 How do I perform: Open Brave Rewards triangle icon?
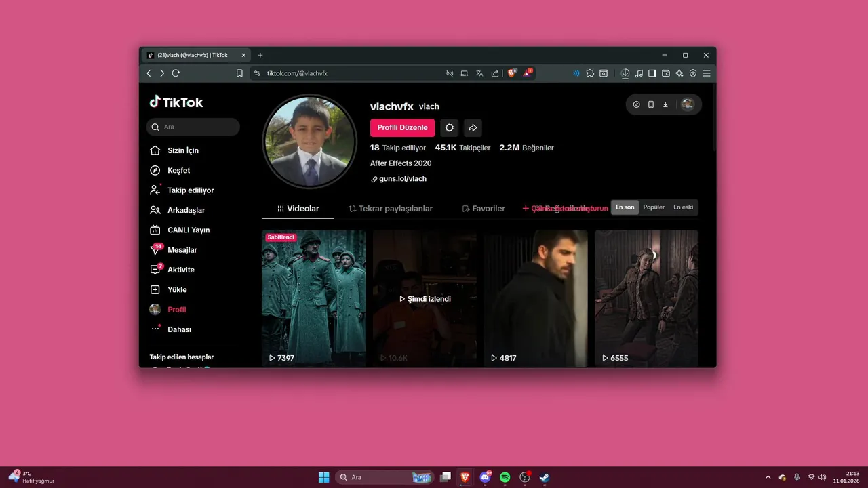click(528, 73)
